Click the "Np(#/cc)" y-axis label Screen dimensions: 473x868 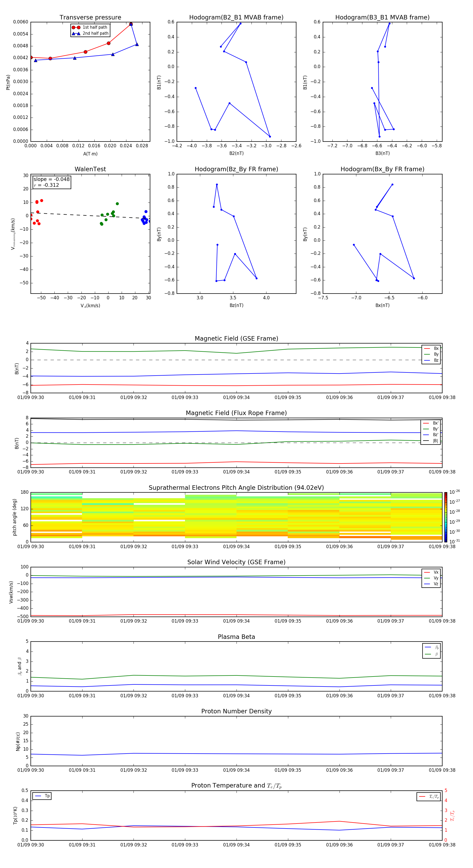coord(18,741)
